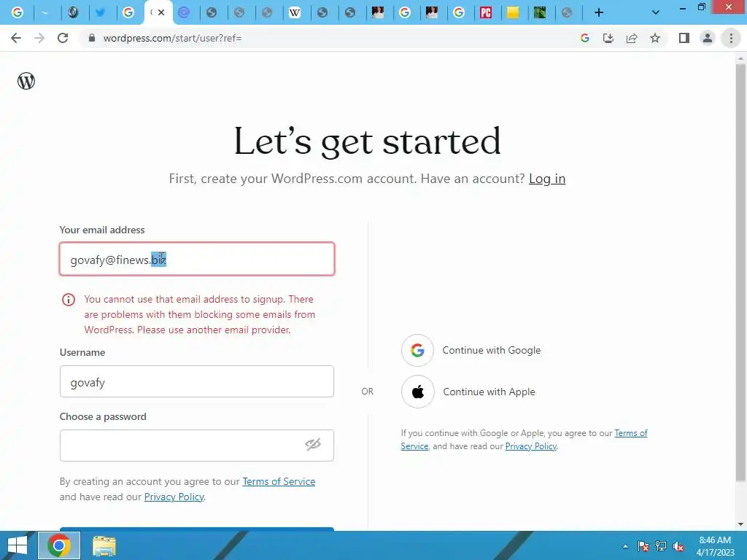Click the red error info icon

(x=69, y=300)
